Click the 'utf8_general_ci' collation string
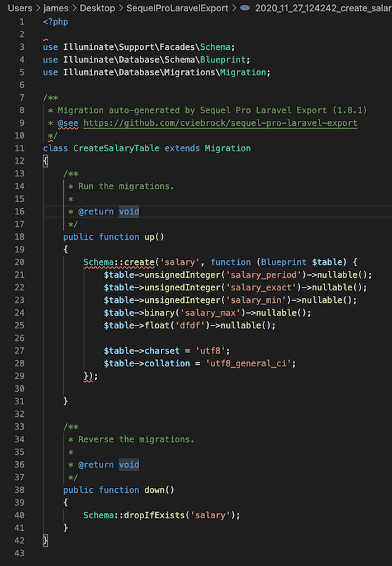 [x=248, y=363]
